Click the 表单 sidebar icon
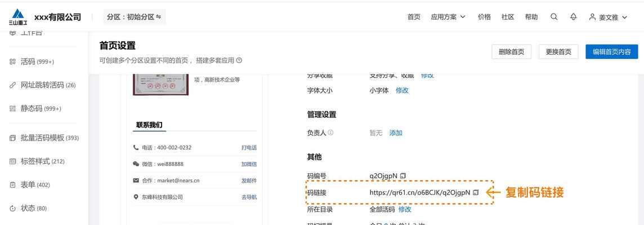644x225 pixels. click(12, 184)
